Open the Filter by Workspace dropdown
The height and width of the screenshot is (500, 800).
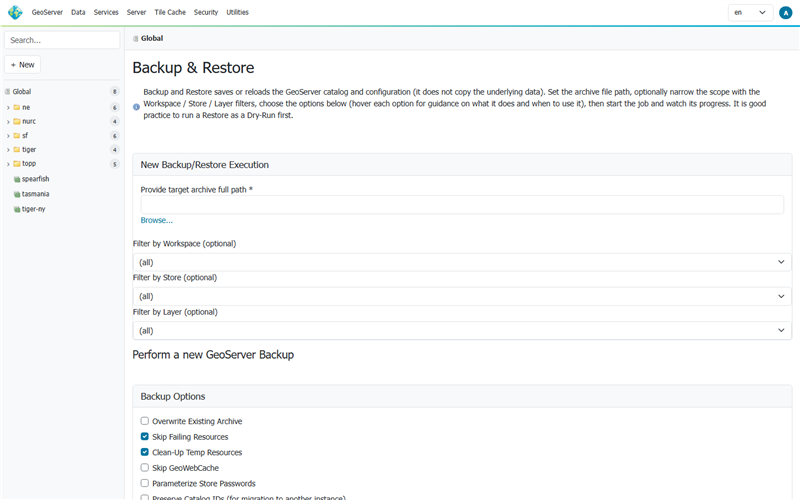tap(462, 262)
